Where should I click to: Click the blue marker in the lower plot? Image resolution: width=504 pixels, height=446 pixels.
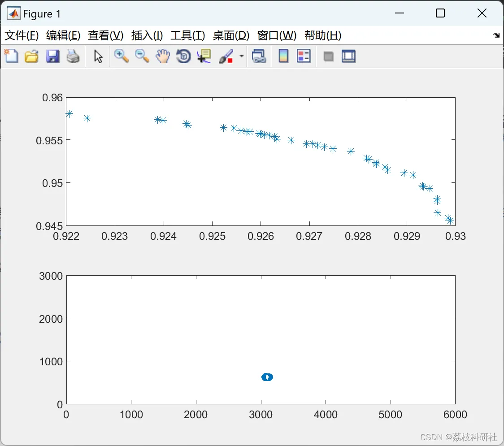(x=267, y=377)
